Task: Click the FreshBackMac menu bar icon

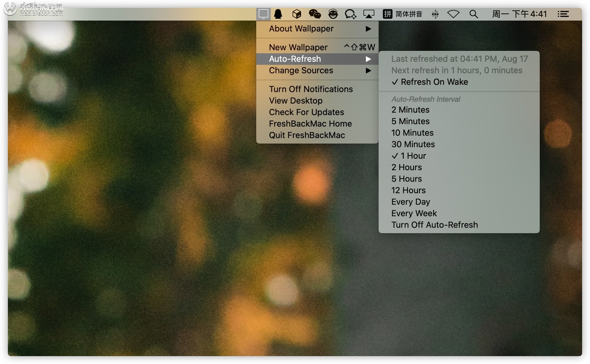Action: (263, 14)
